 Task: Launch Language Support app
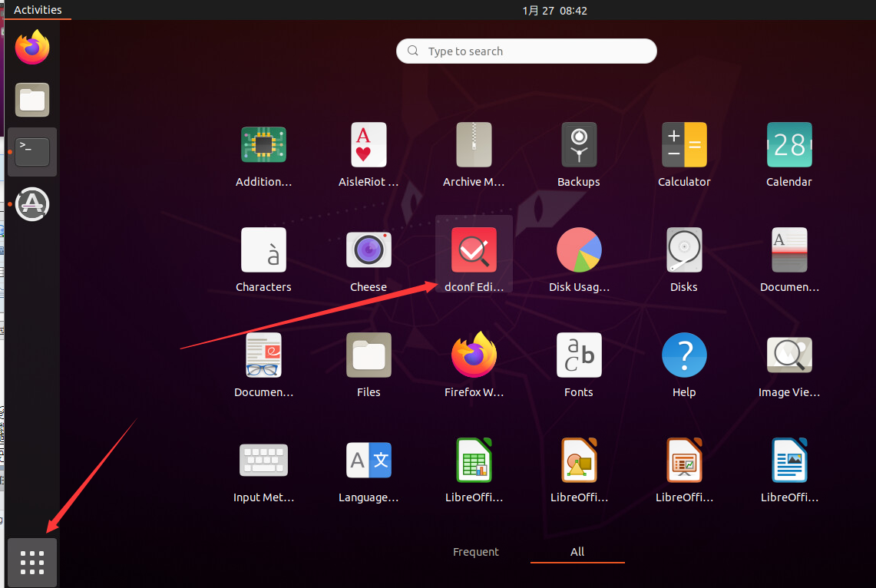369,460
